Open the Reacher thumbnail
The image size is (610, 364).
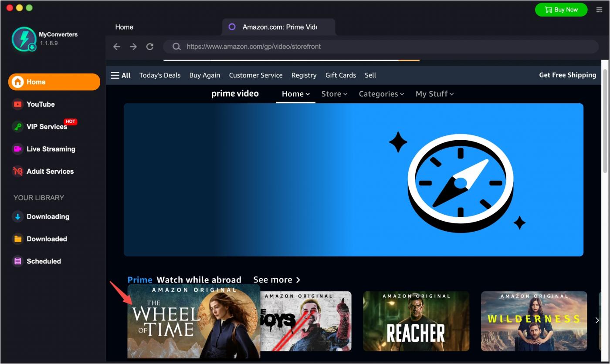(416, 321)
